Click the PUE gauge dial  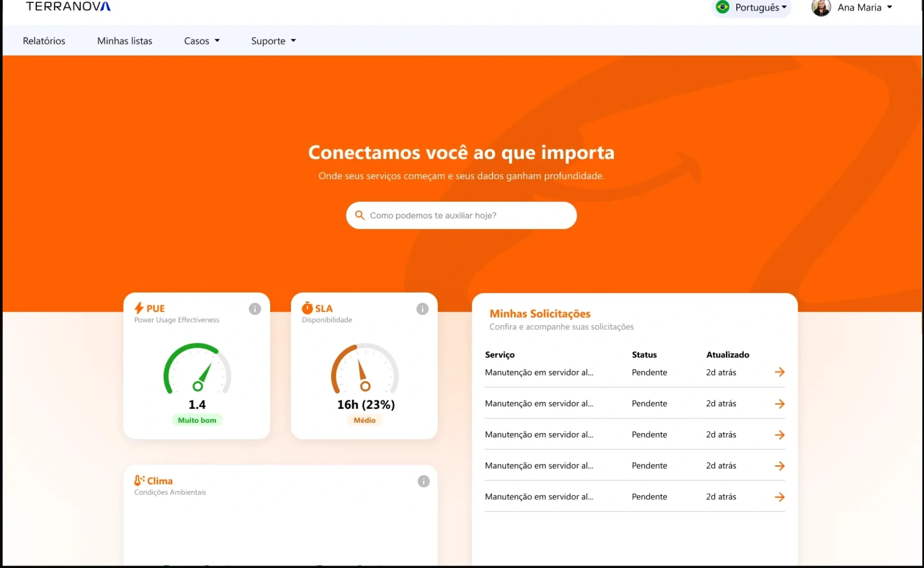pyautogui.click(x=197, y=369)
